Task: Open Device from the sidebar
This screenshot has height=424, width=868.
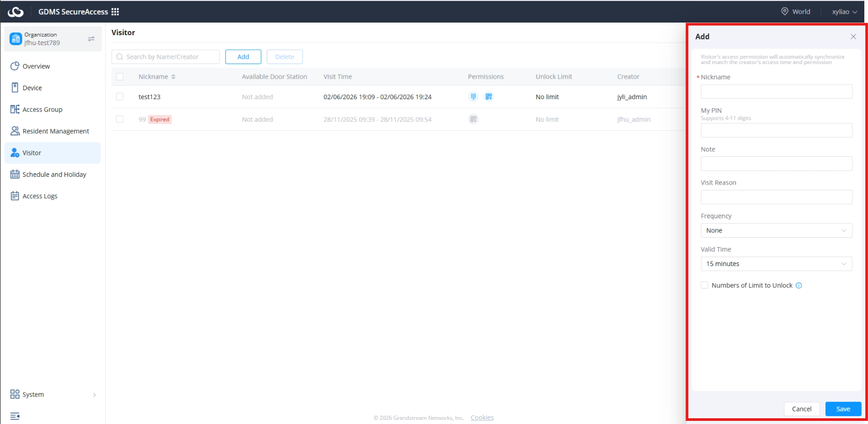Action: click(x=53, y=88)
